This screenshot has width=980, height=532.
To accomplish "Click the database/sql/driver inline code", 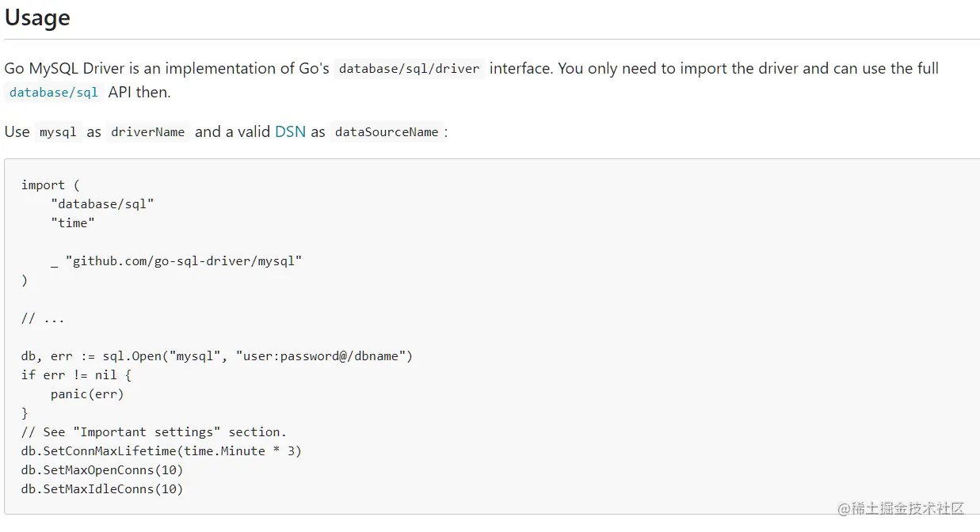I will coord(409,69).
